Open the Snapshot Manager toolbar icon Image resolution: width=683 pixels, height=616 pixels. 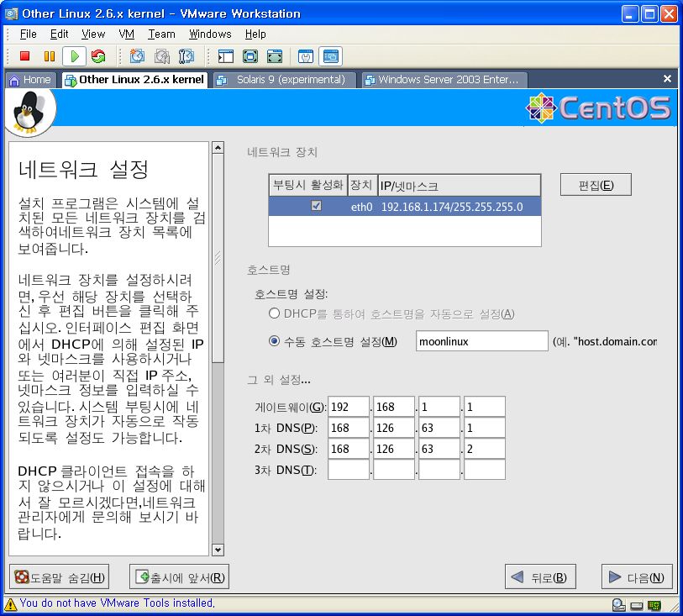tap(187, 56)
